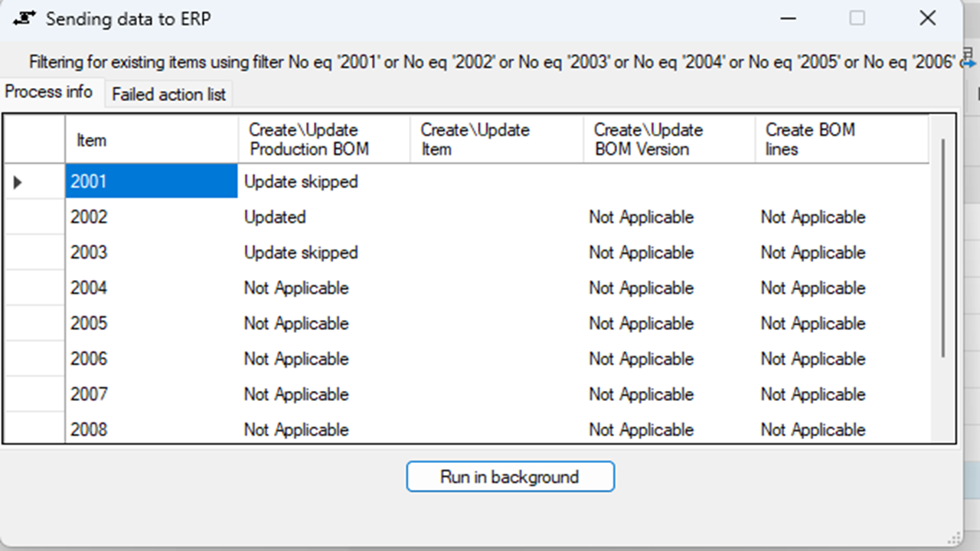Select the item 2001 cell
Screen dimensions: 980x551
click(152, 182)
